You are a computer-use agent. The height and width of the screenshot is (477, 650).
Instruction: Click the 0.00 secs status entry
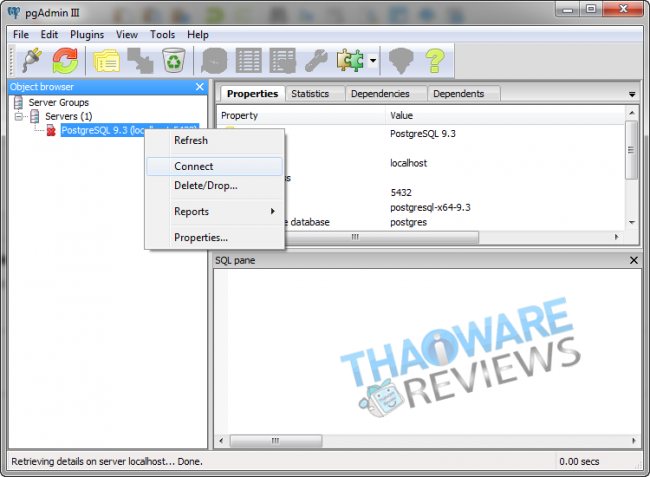coord(579,461)
